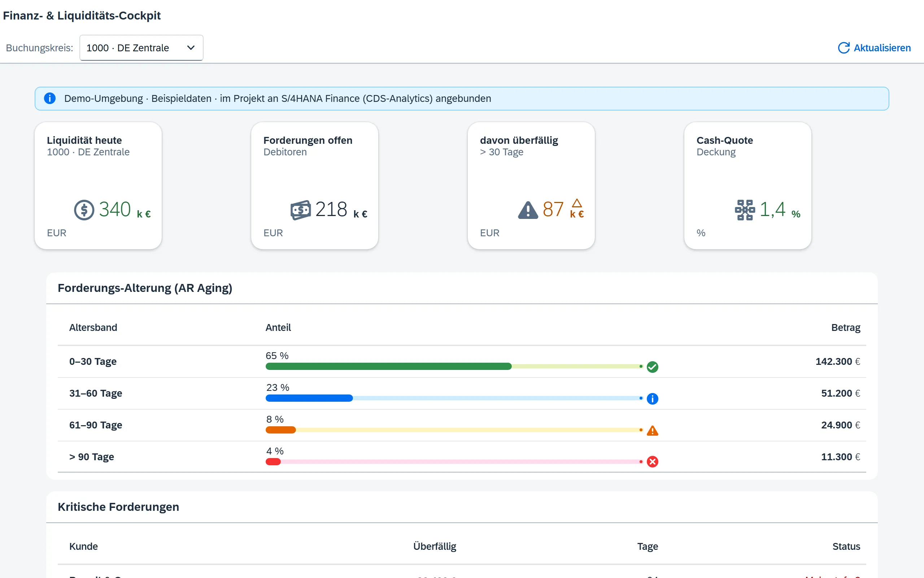Click the info icon in the demo banner
This screenshot has height=578, width=924.
(50, 98)
